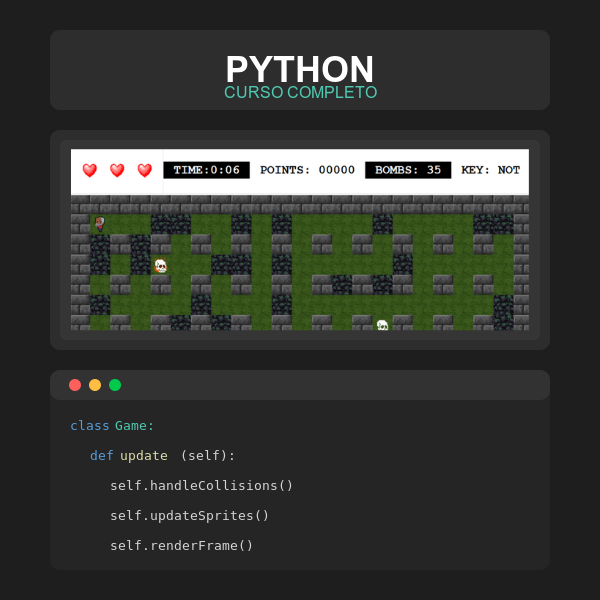Image resolution: width=600 pixels, height=600 pixels.
Task: Click the self.renderFrame() code line
Action: pyautogui.click(x=181, y=545)
